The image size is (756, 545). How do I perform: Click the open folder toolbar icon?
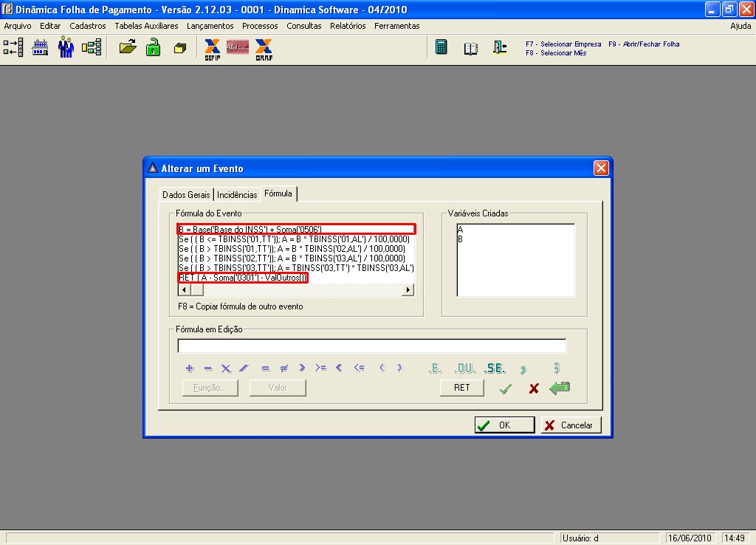click(128, 47)
